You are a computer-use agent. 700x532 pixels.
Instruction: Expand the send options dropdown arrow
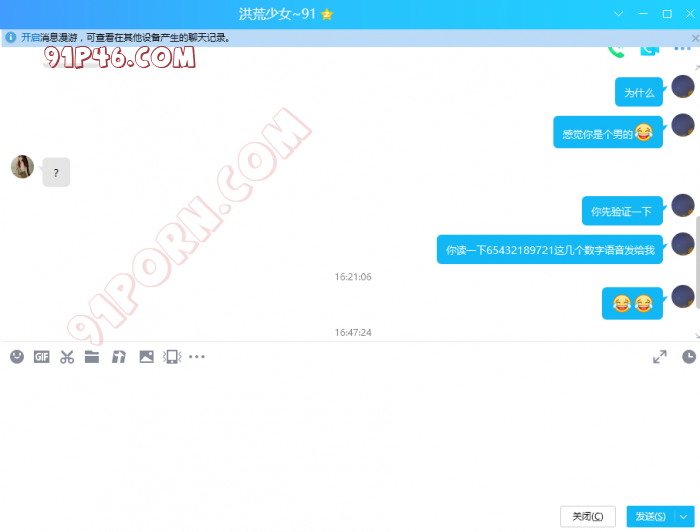tap(683, 516)
